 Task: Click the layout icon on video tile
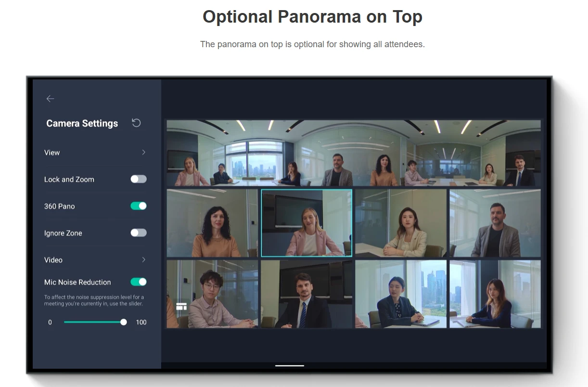coord(181,307)
